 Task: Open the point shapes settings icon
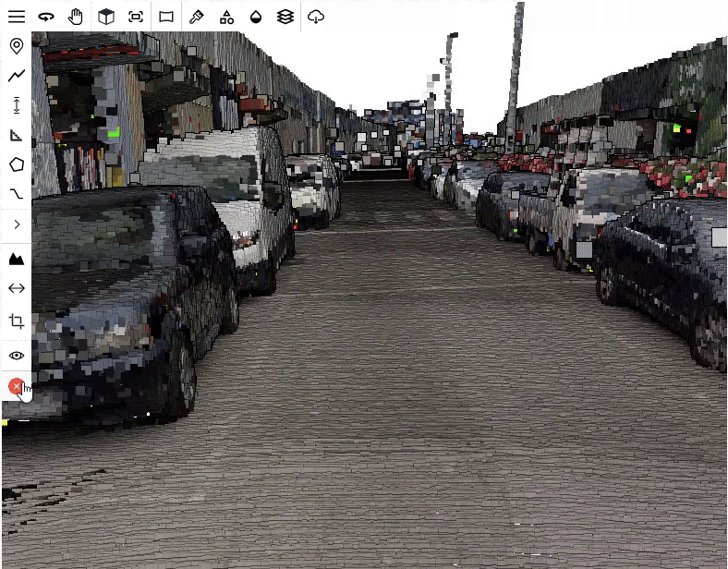[226, 18]
